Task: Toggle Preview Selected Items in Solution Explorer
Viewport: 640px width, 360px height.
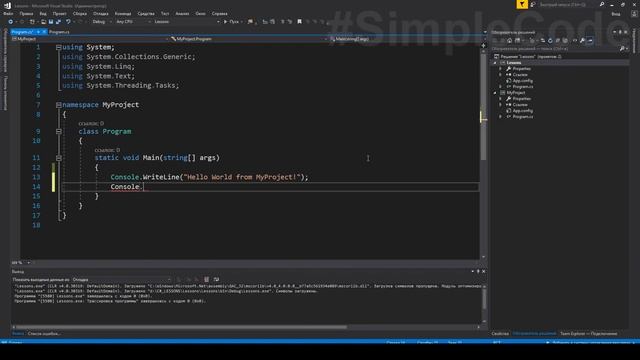Action: (x=590, y=40)
